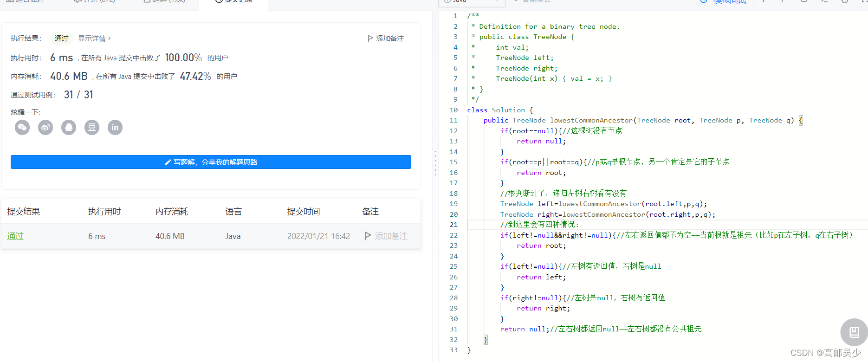Click the 'if(left!=null){' code line 25

coord(581,266)
